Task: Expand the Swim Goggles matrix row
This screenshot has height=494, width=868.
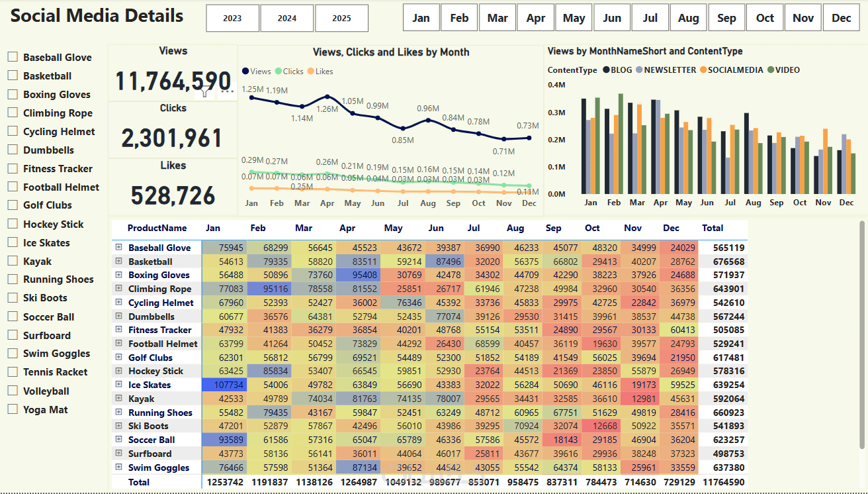Action: (x=119, y=467)
